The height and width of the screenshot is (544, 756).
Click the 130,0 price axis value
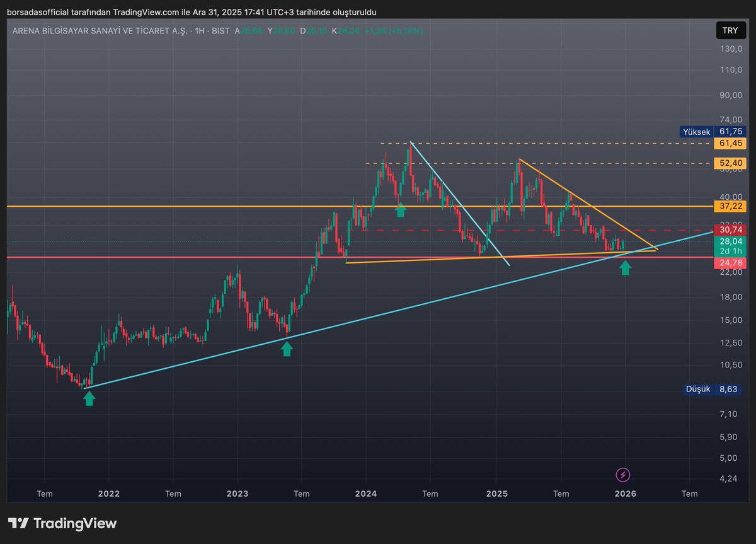(731, 49)
